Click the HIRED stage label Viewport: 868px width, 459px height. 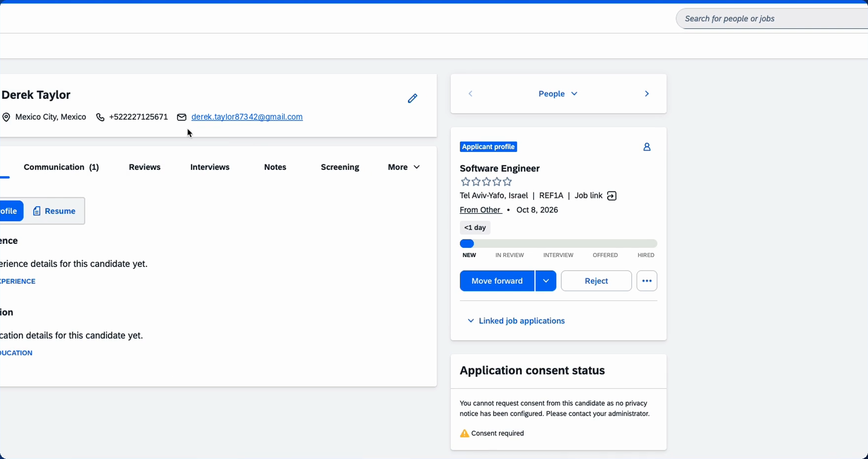[x=646, y=255]
